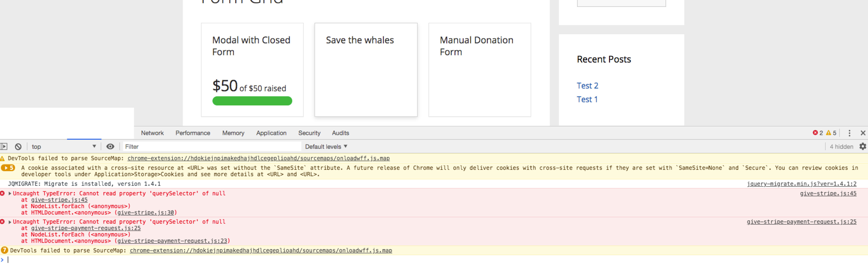
Task: Click payment-request error circle icon
Action: tap(2, 222)
